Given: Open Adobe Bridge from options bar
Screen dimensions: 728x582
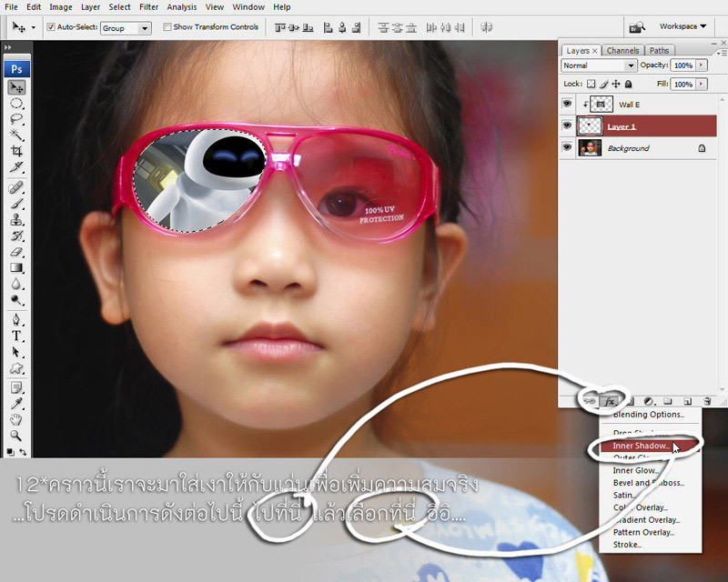Looking at the screenshot, I should click(x=636, y=27).
